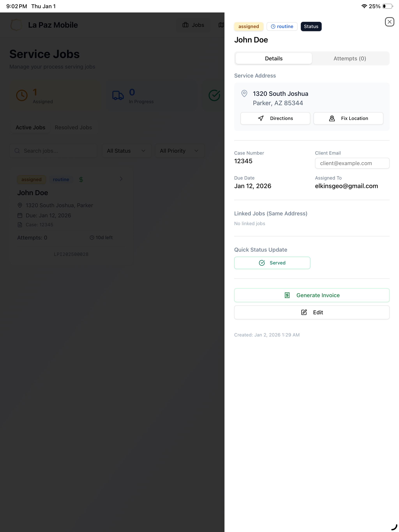Click the job ID LPI202500028
Viewport: 399px width, 532px height.
pyautogui.click(x=71, y=254)
